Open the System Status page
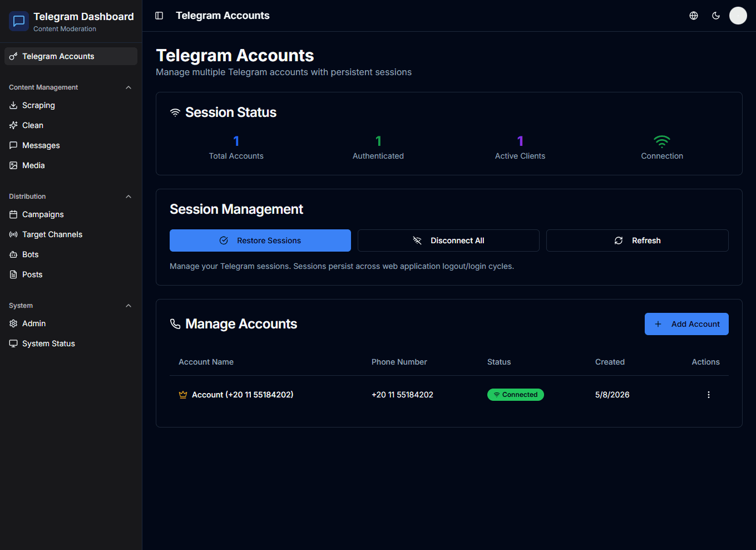The height and width of the screenshot is (550, 756). tap(71, 343)
